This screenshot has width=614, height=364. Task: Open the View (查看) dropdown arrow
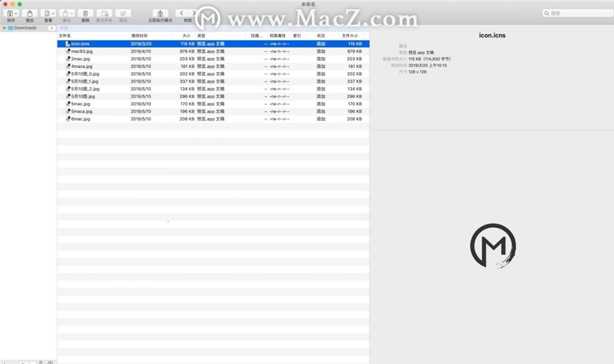tap(53, 13)
